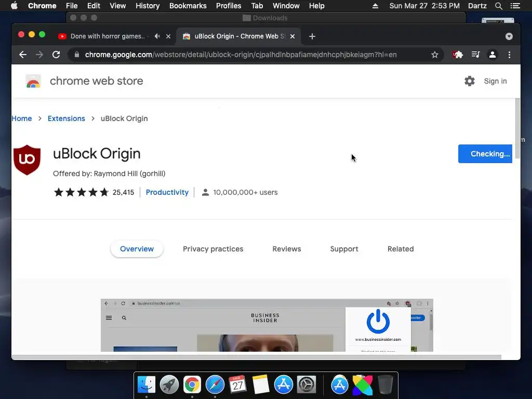This screenshot has height=399, width=532.
Task: Open Notification Center list icon
Action: 515,6
